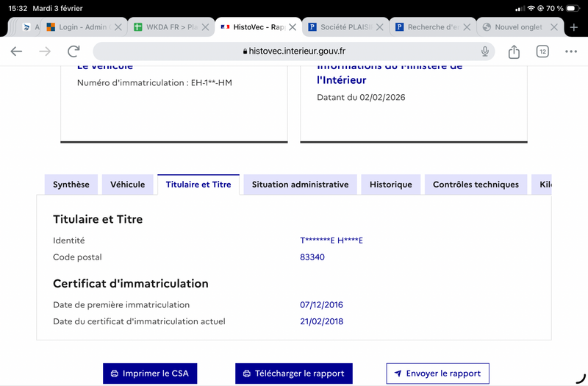Switch to the Login - Admin browser tab
Image resolution: width=588 pixels, height=386 pixels.
pos(77,27)
